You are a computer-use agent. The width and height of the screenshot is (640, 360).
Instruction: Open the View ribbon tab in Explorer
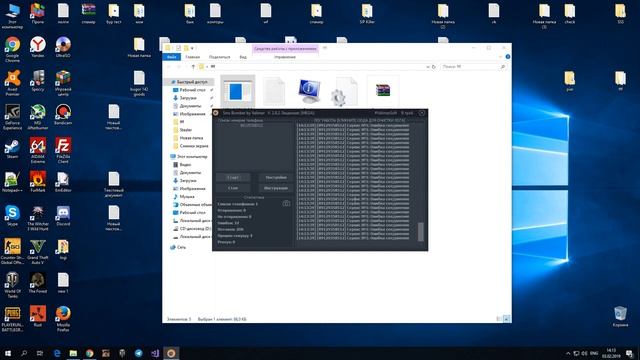pyautogui.click(x=243, y=57)
